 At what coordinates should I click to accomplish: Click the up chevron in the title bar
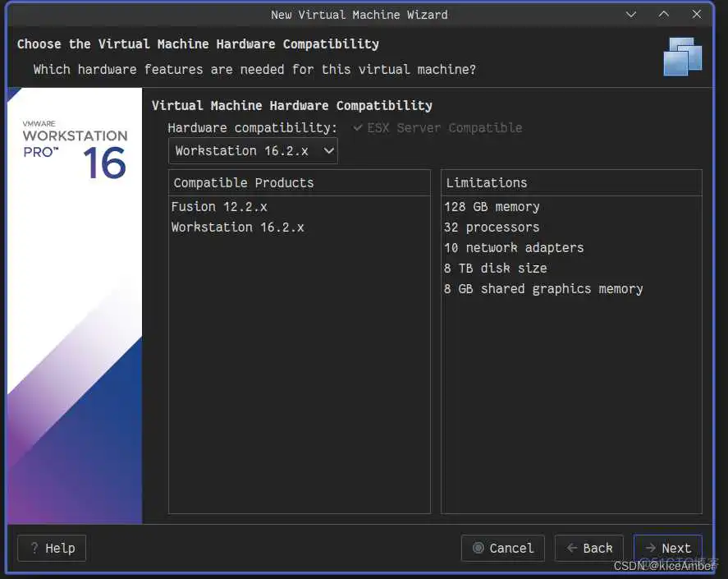(x=663, y=14)
